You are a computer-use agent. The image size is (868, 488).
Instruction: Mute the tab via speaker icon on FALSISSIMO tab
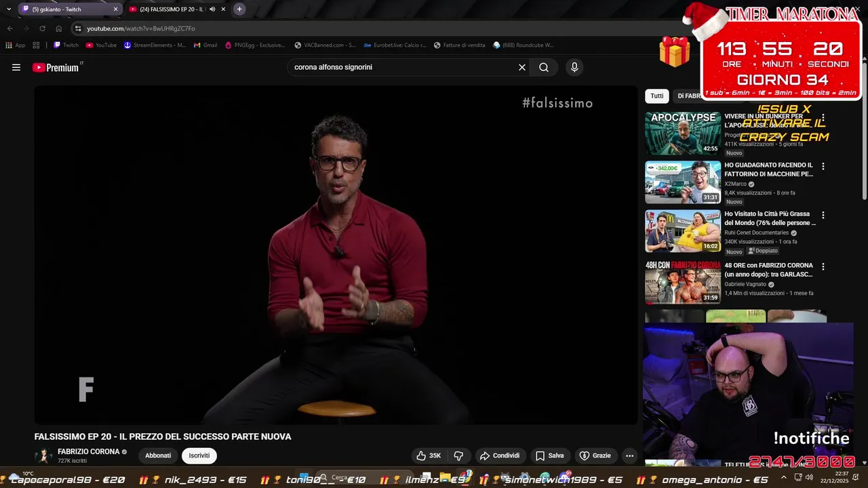[x=212, y=9]
